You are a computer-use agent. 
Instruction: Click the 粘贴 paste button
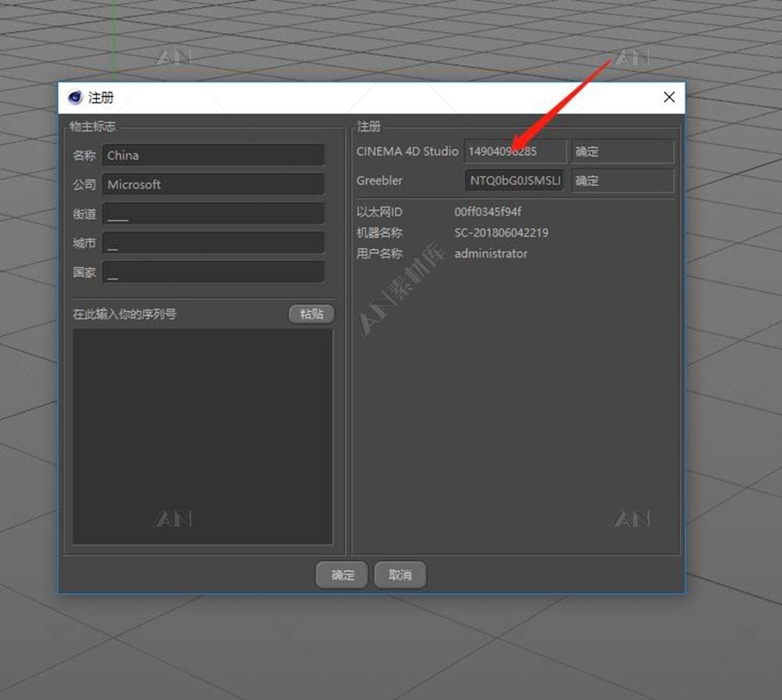coord(312,314)
